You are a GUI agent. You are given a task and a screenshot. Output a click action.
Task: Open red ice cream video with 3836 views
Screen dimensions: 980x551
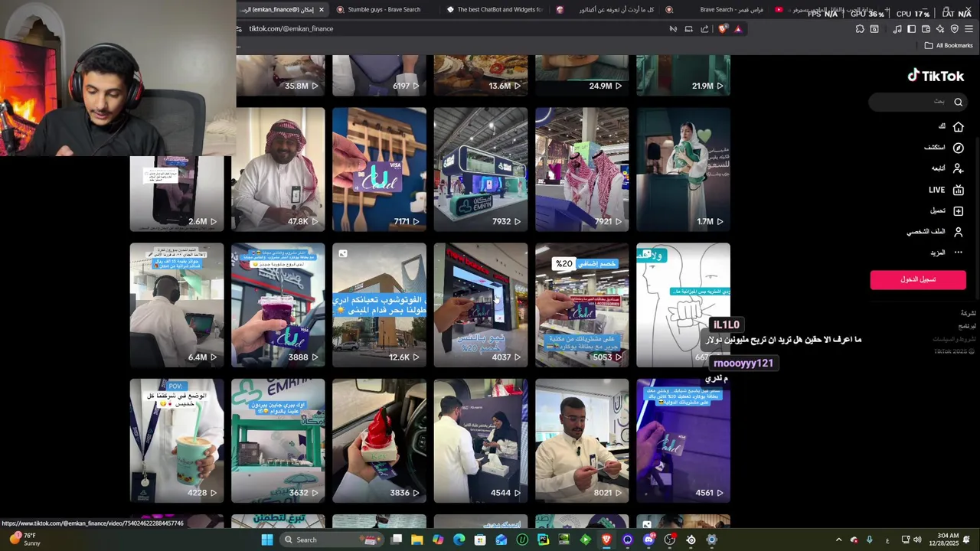coord(379,441)
